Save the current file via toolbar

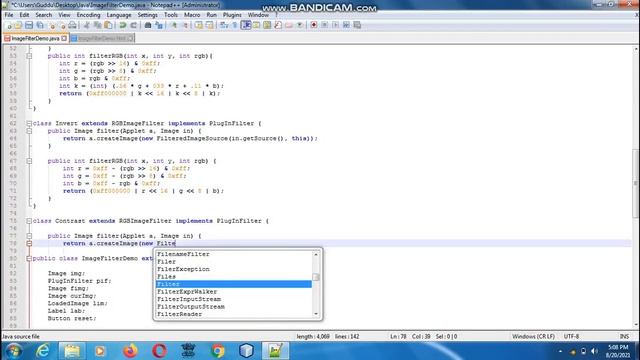[29, 25]
